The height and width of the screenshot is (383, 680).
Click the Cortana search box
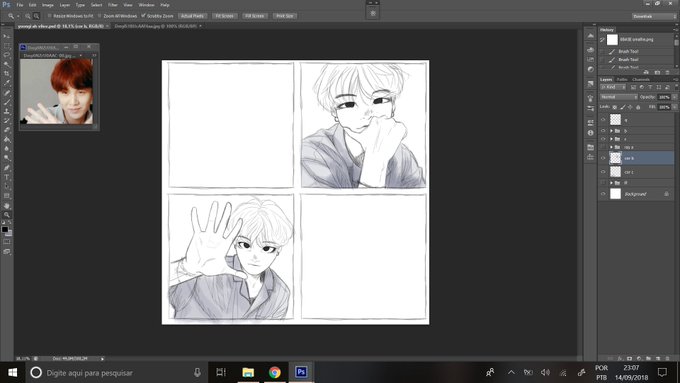point(117,372)
